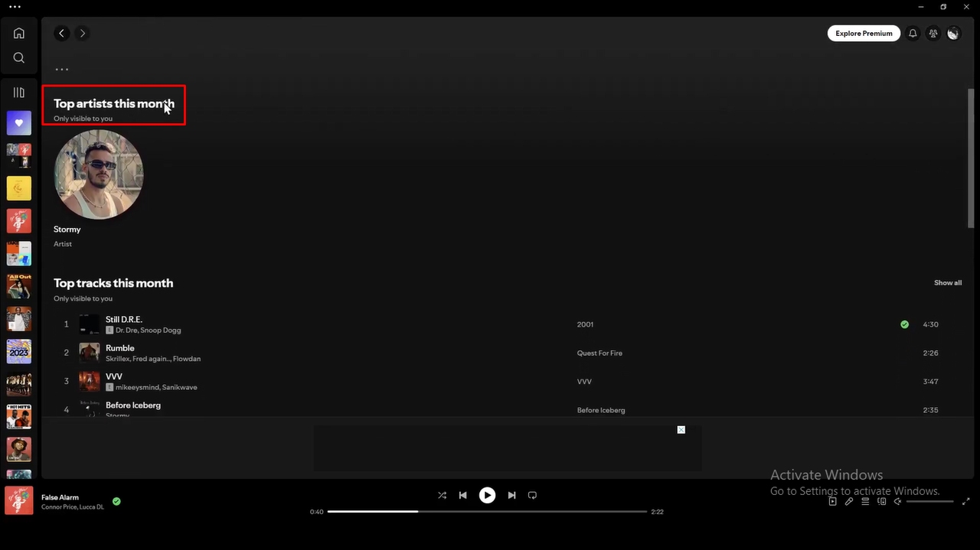Unmute the volume
The width and height of the screenshot is (980, 550).
(897, 501)
